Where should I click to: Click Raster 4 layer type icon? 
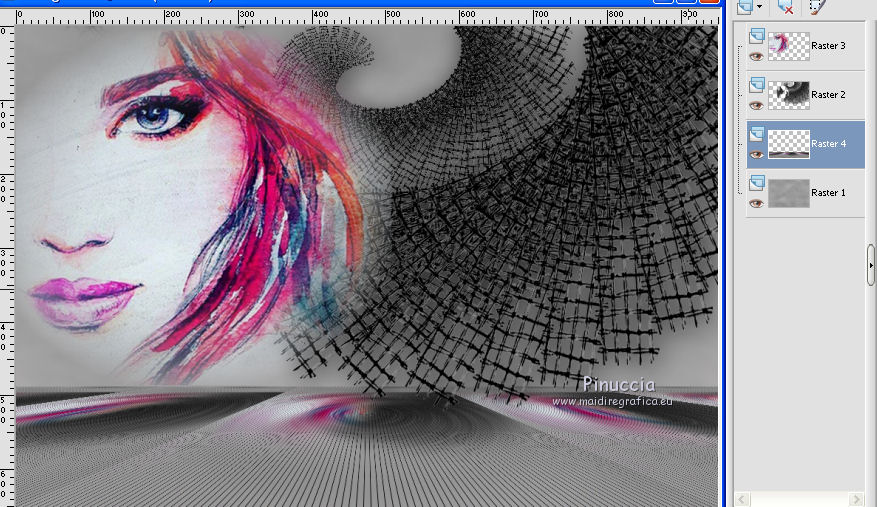coord(757,134)
